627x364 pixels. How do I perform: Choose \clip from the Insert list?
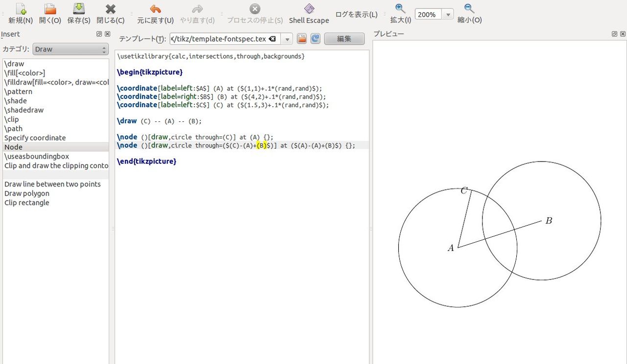click(x=56, y=119)
